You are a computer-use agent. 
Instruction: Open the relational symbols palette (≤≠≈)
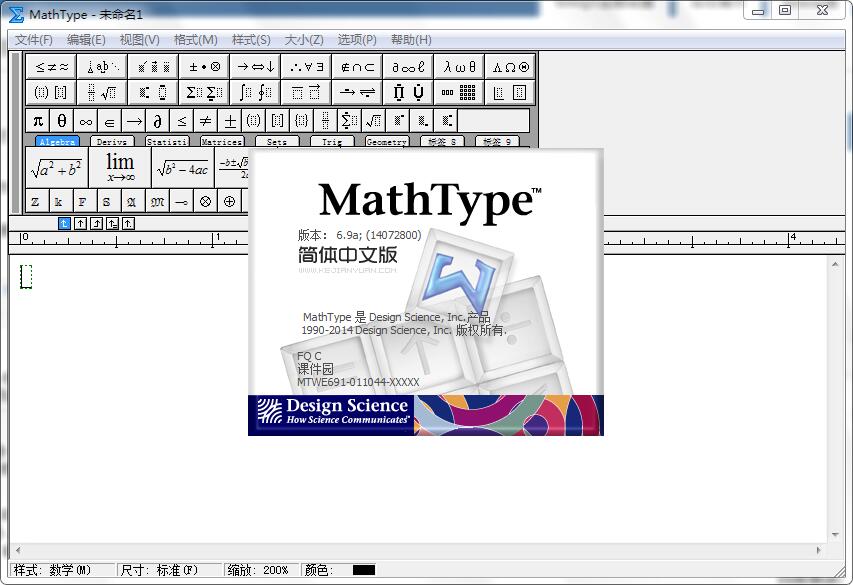[x=51, y=67]
